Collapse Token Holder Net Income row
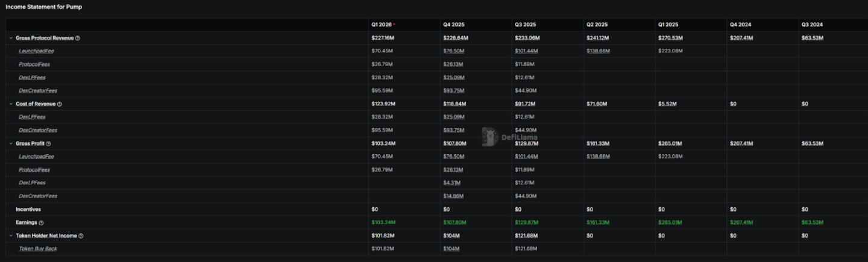The height and width of the screenshot is (262, 868). (11, 236)
